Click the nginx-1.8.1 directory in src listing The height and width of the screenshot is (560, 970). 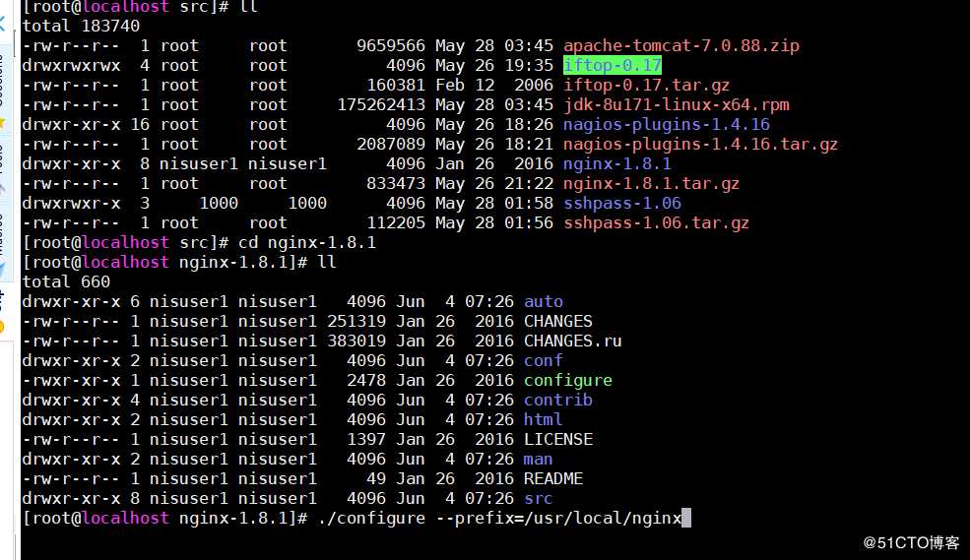(616, 163)
